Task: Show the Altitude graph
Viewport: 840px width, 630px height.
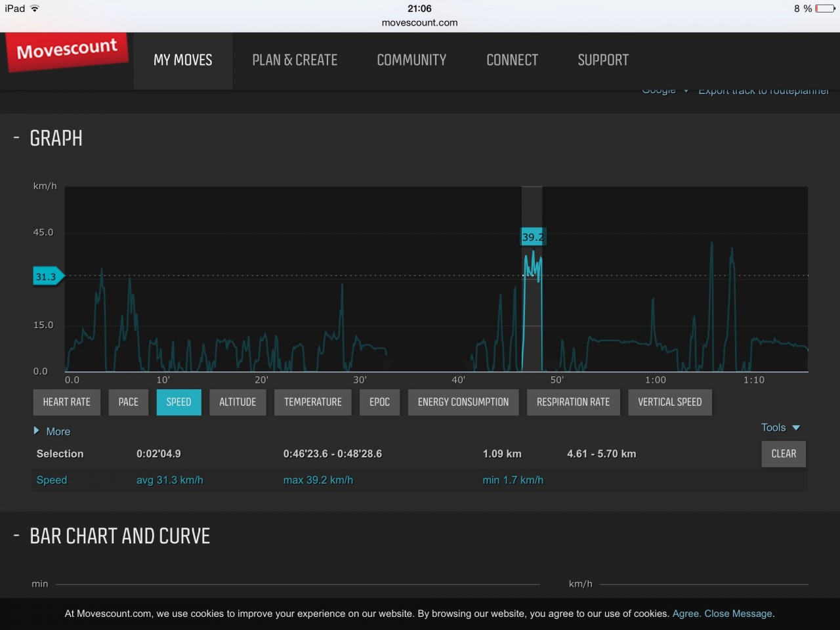Action: [x=238, y=402]
